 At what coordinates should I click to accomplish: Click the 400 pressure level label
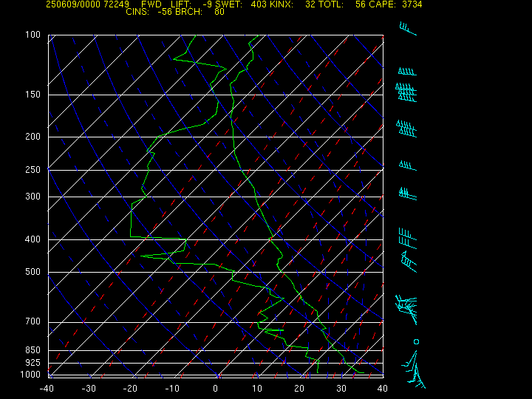(x=33, y=239)
